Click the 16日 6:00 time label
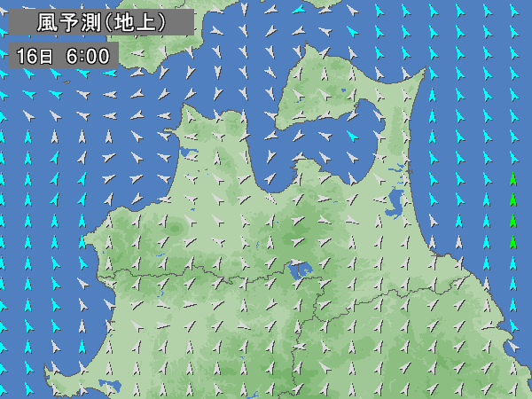532x399 pixels. tap(64, 55)
